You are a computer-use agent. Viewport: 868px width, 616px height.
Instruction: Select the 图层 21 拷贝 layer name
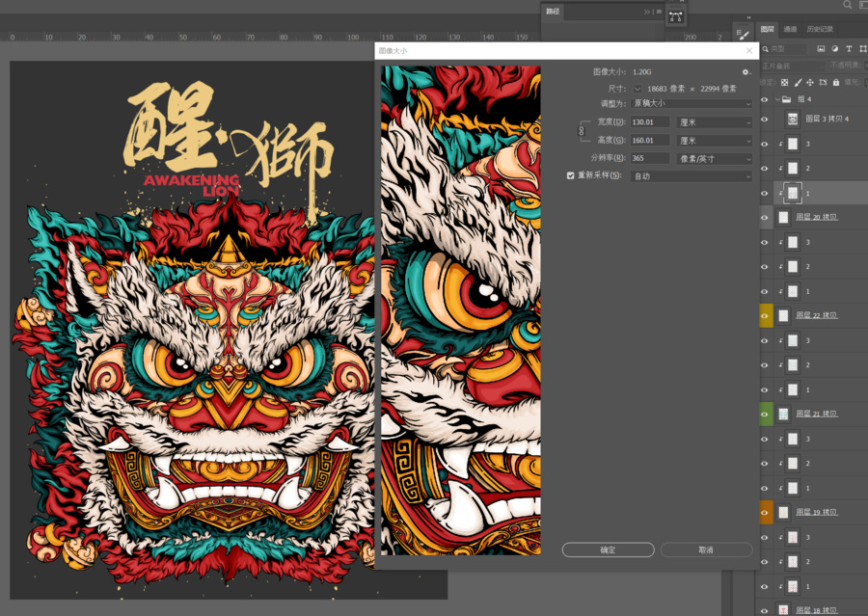click(x=817, y=414)
